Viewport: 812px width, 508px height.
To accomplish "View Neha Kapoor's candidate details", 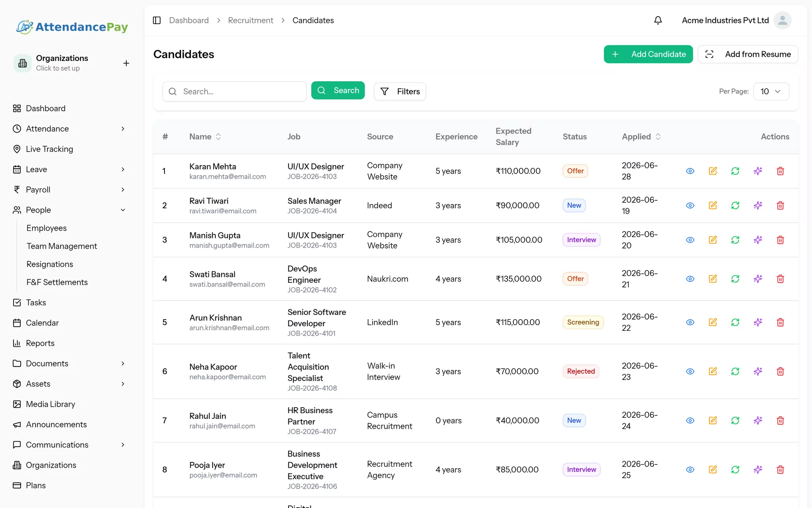I will (690, 371).
